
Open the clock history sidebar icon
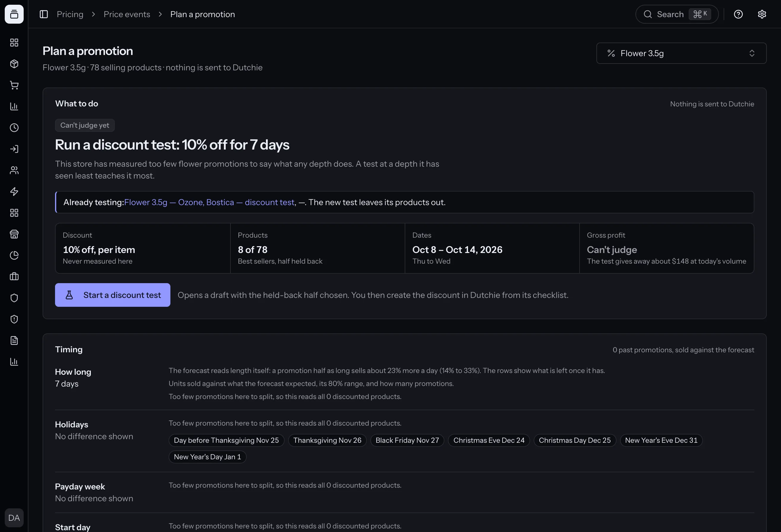point(14,128)
